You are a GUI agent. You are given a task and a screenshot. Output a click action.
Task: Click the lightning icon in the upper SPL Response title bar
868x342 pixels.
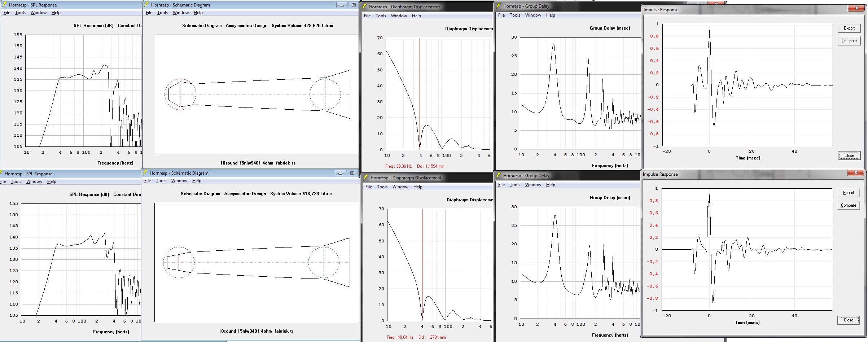point(4,5)
